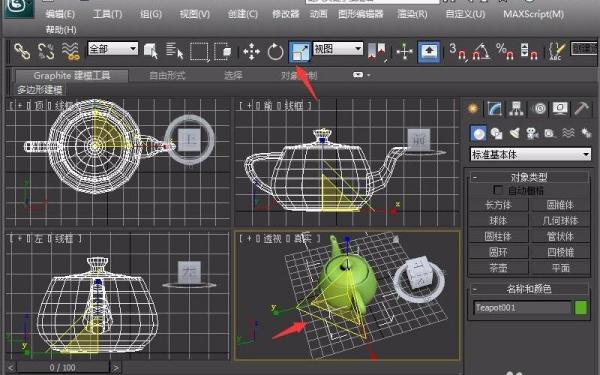Viewport: 600px width, 375px height.
Task: Activate the Select Object tool
Action: (151, 51)
